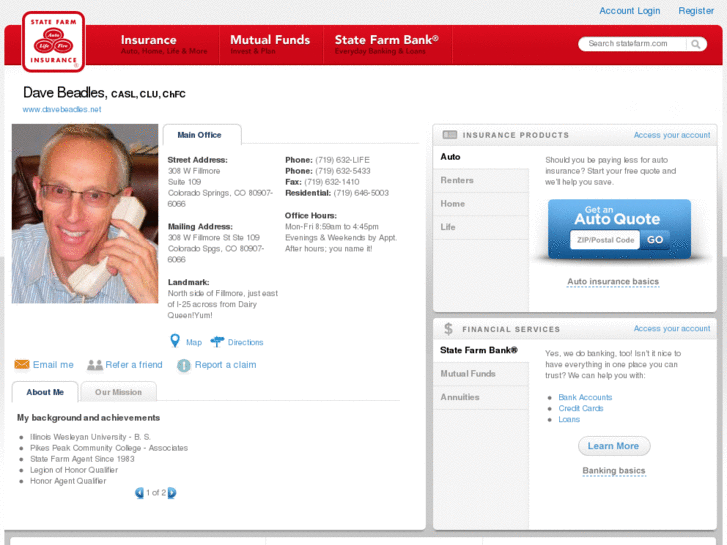This screenshot has height=545, width=727.
Task: Open the Bank Accounts link
Action: point(585,398)
